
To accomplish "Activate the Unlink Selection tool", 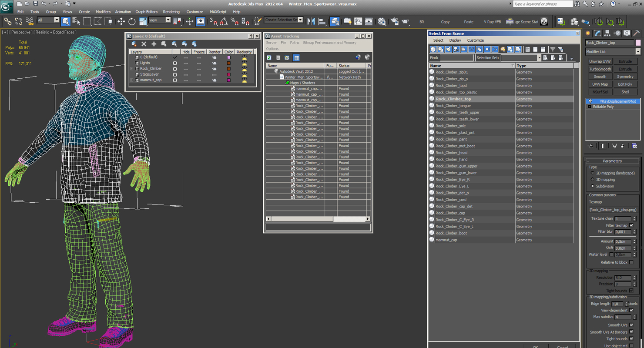I will [x=19, y=21].
